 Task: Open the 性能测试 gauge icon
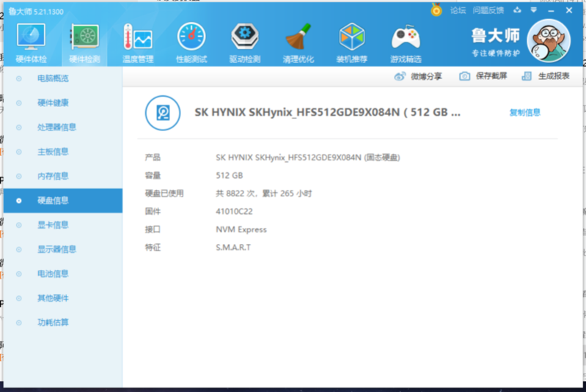click(191, 41)
